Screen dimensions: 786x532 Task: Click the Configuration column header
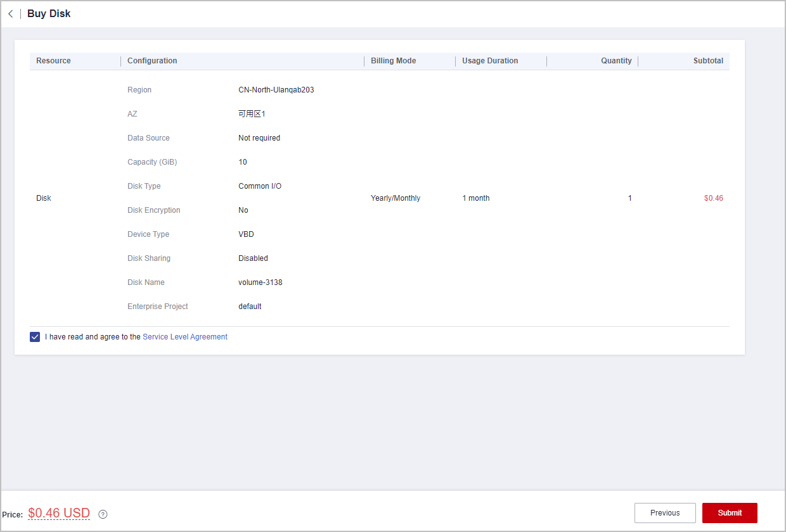152,61
